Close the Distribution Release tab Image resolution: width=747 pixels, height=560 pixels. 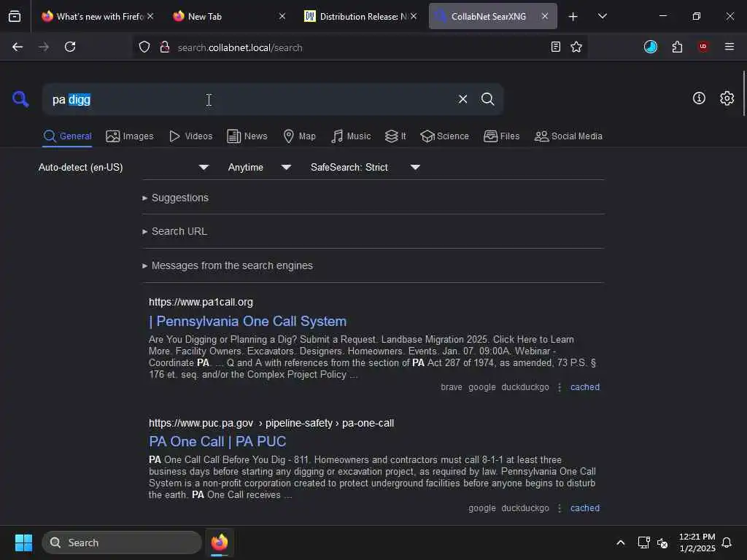414,16
